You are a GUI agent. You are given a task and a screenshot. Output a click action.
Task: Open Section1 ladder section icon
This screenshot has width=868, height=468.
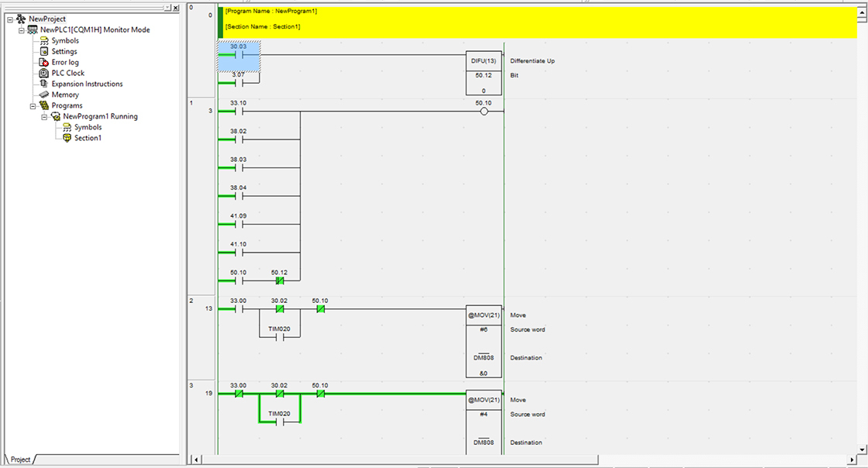tap(67, 138)
